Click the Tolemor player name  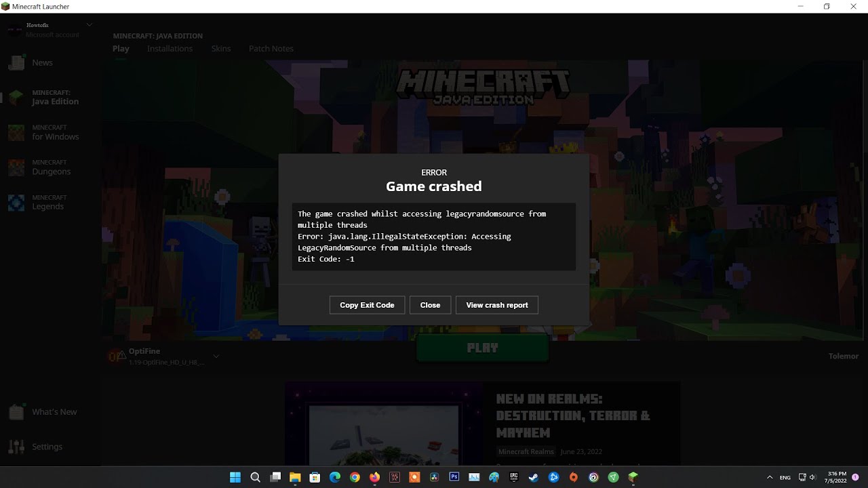pyautogui.click(x=844, y=356)
